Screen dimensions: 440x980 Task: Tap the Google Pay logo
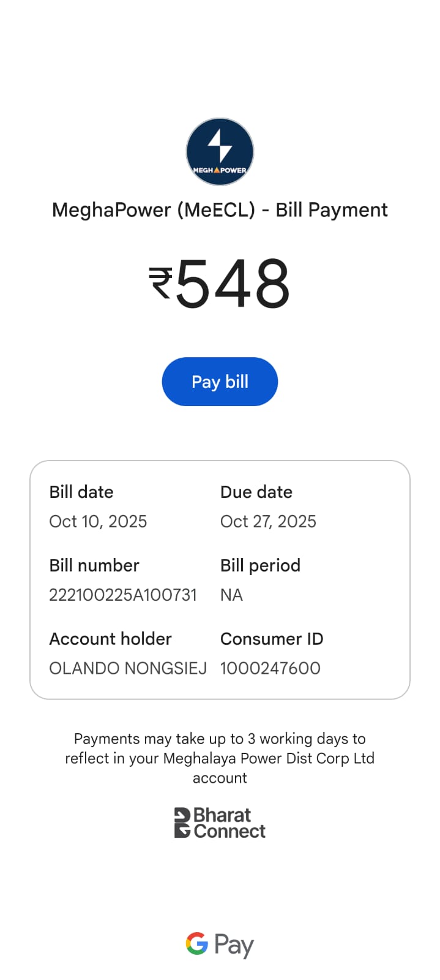pyautogui.click(x=220, y=944)
